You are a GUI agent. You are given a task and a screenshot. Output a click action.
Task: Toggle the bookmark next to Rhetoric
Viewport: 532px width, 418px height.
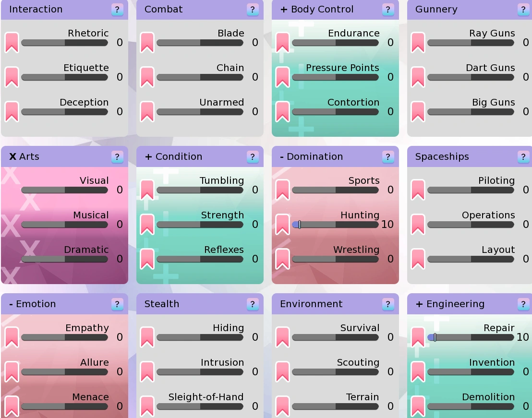click(x=12, y=42)
